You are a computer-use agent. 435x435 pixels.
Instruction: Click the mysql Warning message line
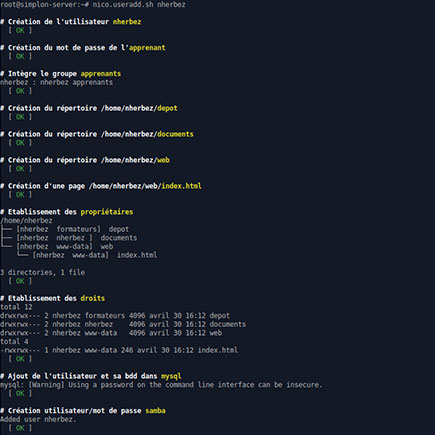click(x=161, y=385)
